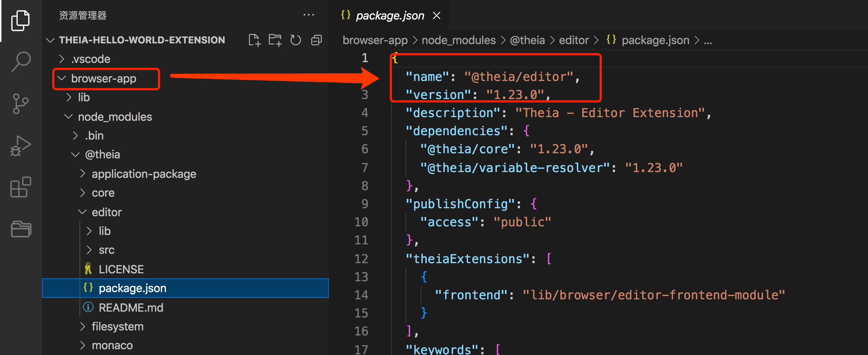
Task: Open the project folders icon in activity bar
Action: tap(21, 229)
